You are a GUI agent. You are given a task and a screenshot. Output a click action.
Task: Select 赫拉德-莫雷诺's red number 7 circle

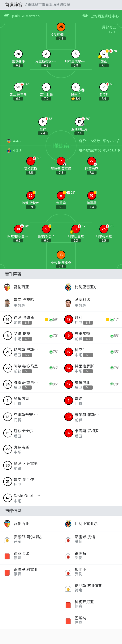[x=61, y=161]
